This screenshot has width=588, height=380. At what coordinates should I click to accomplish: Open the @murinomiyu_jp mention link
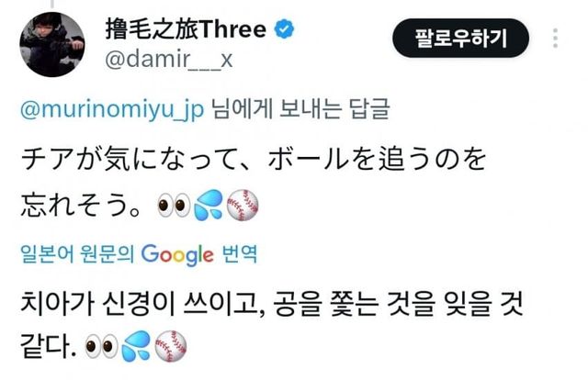[112, 109]
